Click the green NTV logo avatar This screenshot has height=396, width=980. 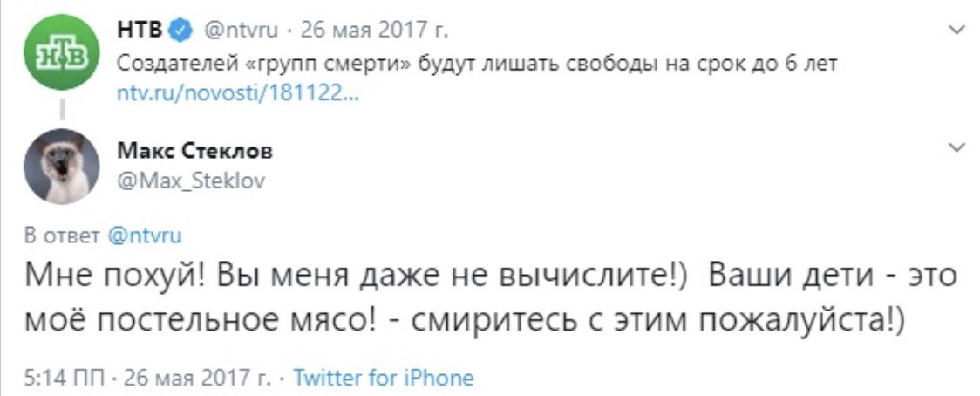pos(60,52)
